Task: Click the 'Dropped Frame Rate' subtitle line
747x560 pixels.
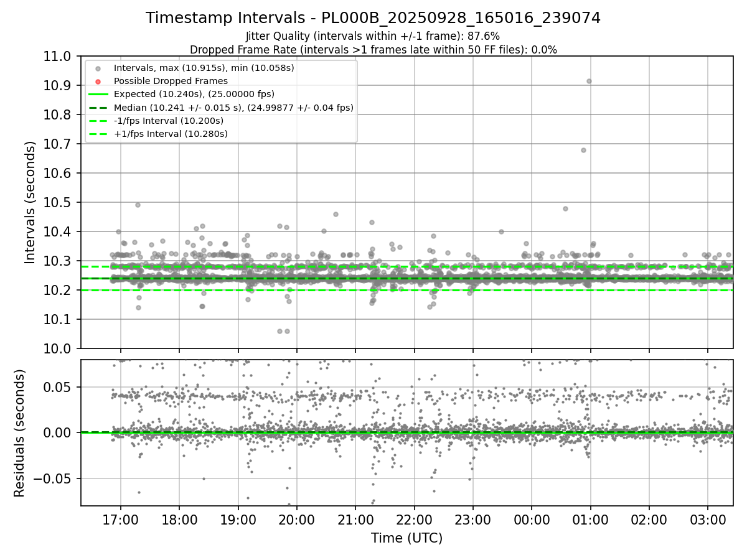Action: (373, 50)
